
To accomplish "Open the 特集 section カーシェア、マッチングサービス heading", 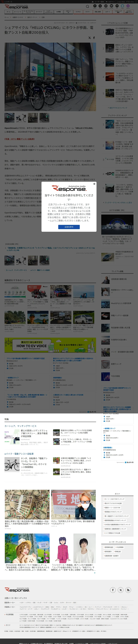I will click(x=21, y=426).
